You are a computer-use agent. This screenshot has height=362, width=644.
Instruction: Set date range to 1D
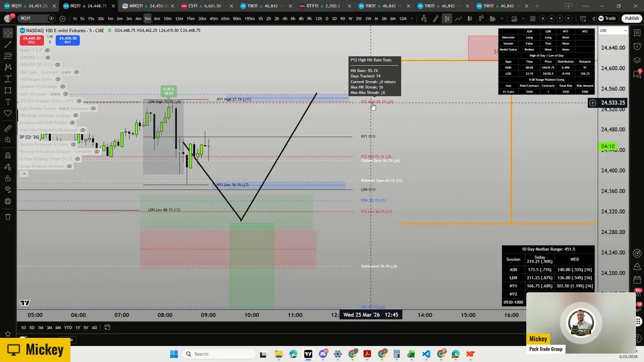(23, 328)
